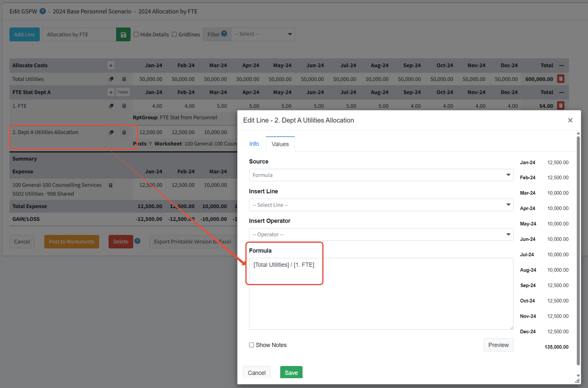Click the calculator icon on the 1. FTE row
This screenshot has height=388, width=588.
point(124,106)
